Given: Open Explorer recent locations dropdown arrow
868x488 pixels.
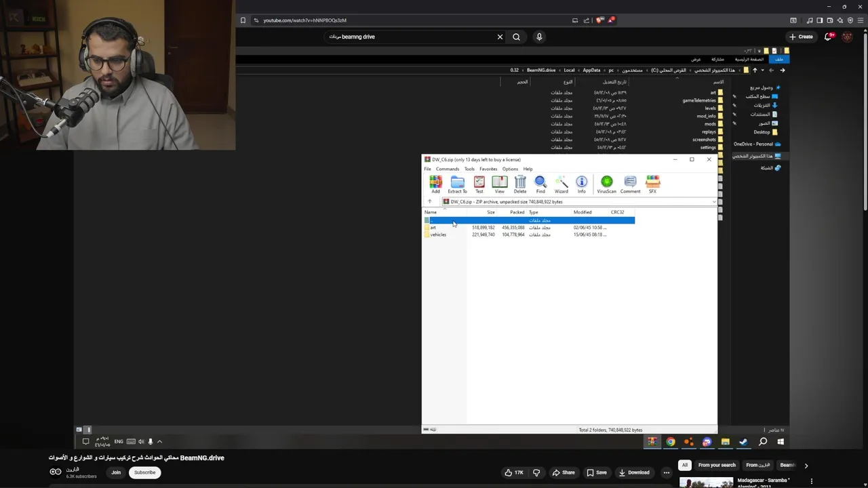Looking at the screenshot, I should (762, 70).
